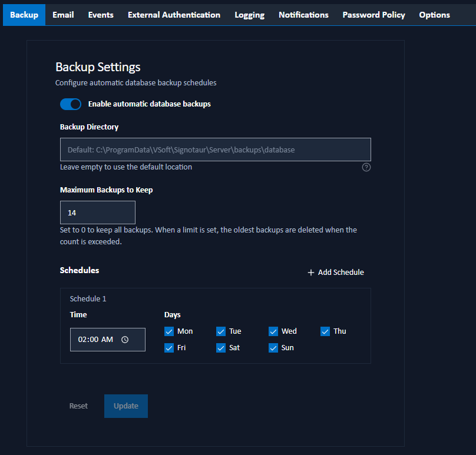This screenshot has height=455, width=476.
Task: Go to the Options tab
Action: click(434, 15)
